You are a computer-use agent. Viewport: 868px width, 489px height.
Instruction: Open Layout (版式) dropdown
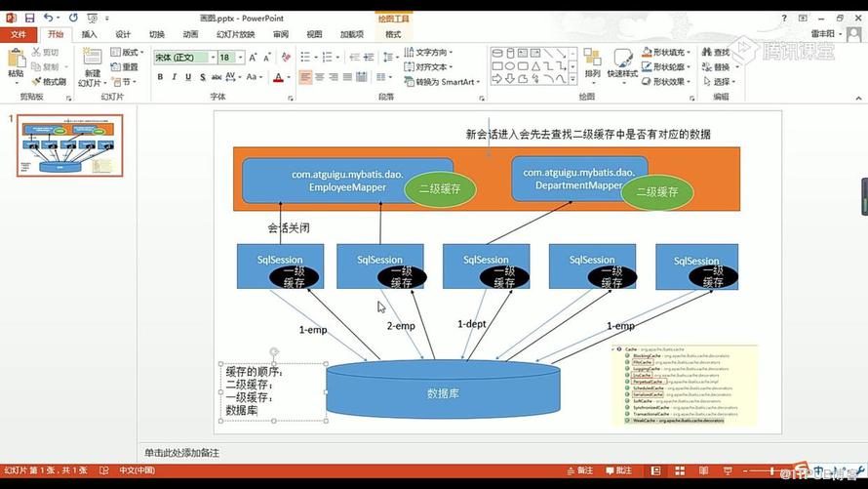click(x=127, y=52)
